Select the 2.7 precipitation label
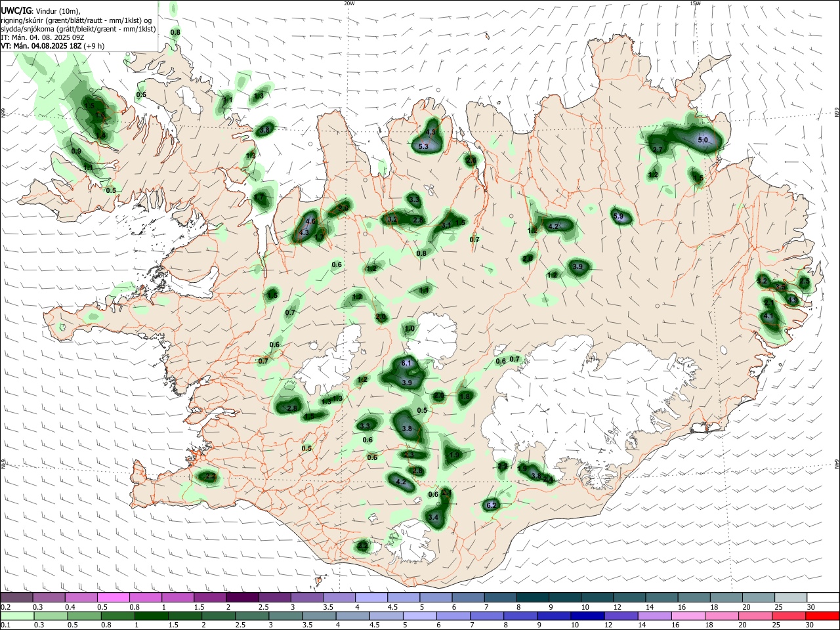 658,150
